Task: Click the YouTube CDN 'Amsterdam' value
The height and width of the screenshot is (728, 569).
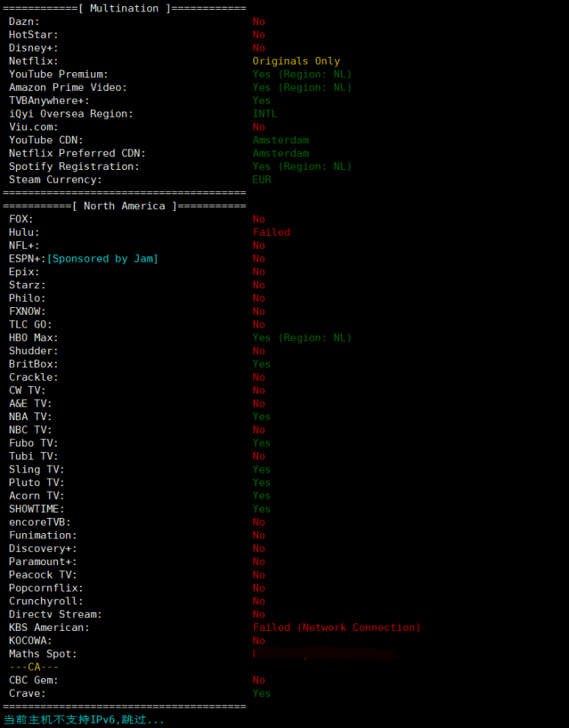Action: coord(281,140)
